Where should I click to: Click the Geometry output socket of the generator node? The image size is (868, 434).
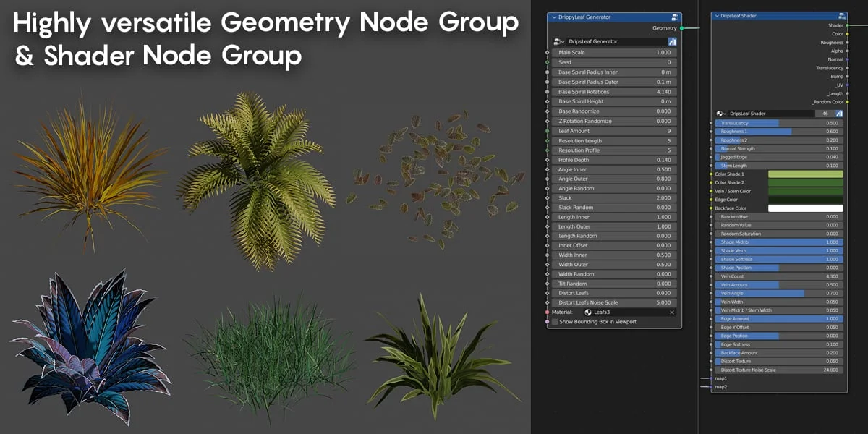[x=681, y=27]
